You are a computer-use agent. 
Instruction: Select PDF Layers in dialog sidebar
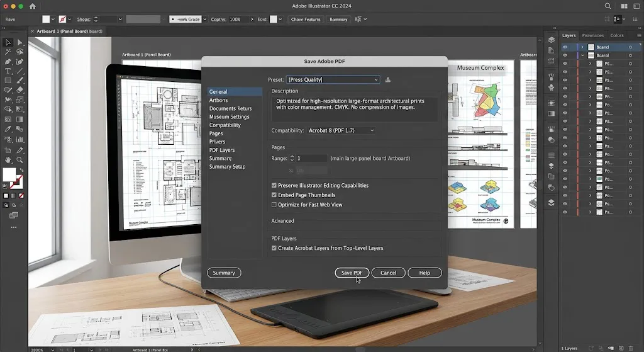point(222,150)
